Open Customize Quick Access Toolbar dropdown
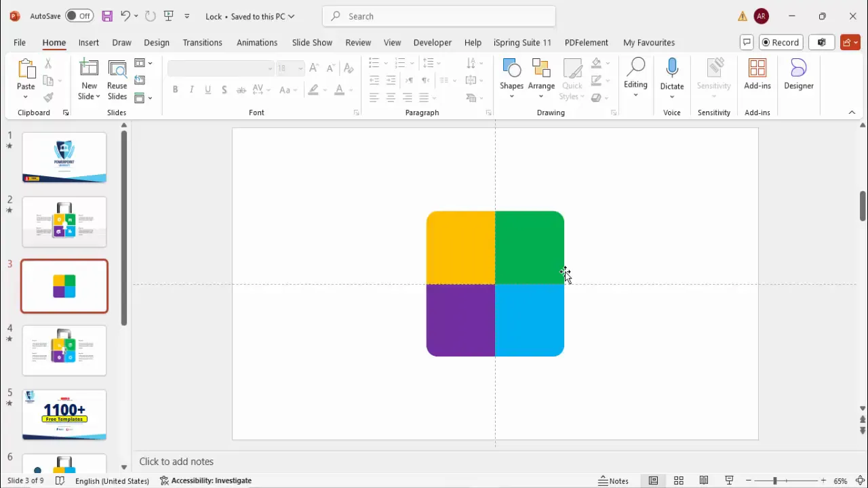The image size is (868, 488). click(187, 16)
